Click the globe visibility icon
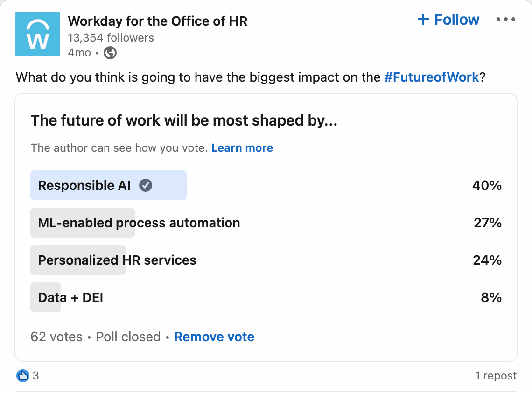This screenshot has width=532, height=393. [110, 53]
